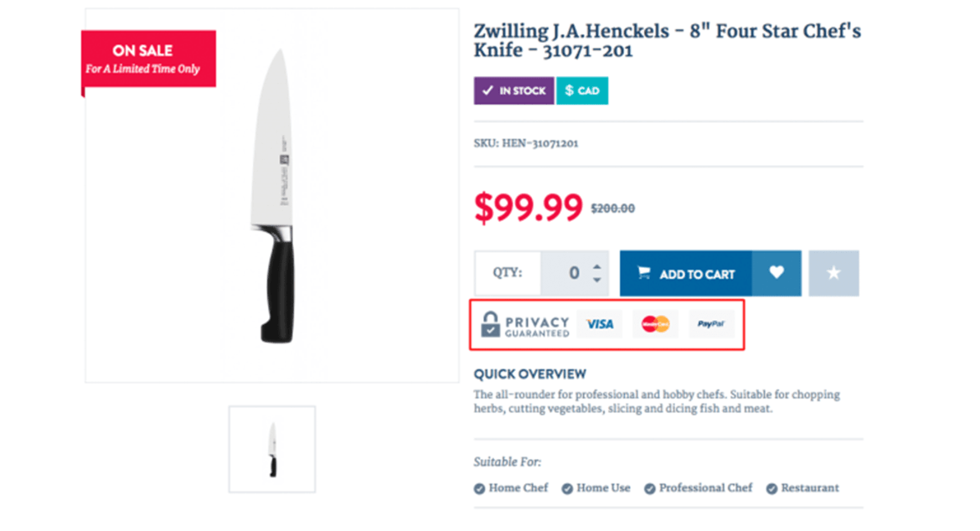Toggle the Home Use tag
The height and width of the screenshot is (531, 980).
596,487
